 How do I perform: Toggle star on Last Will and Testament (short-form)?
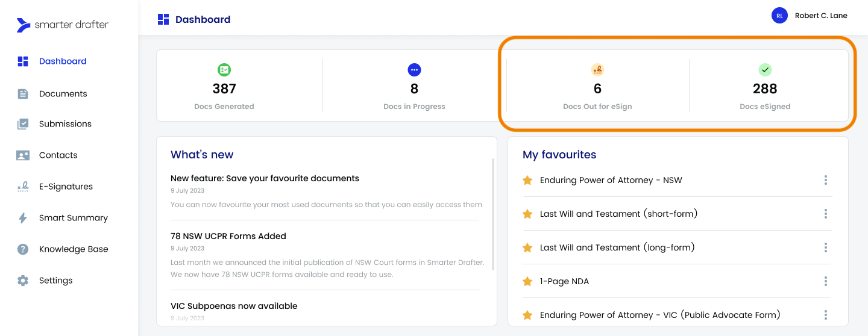pos(527,214)
